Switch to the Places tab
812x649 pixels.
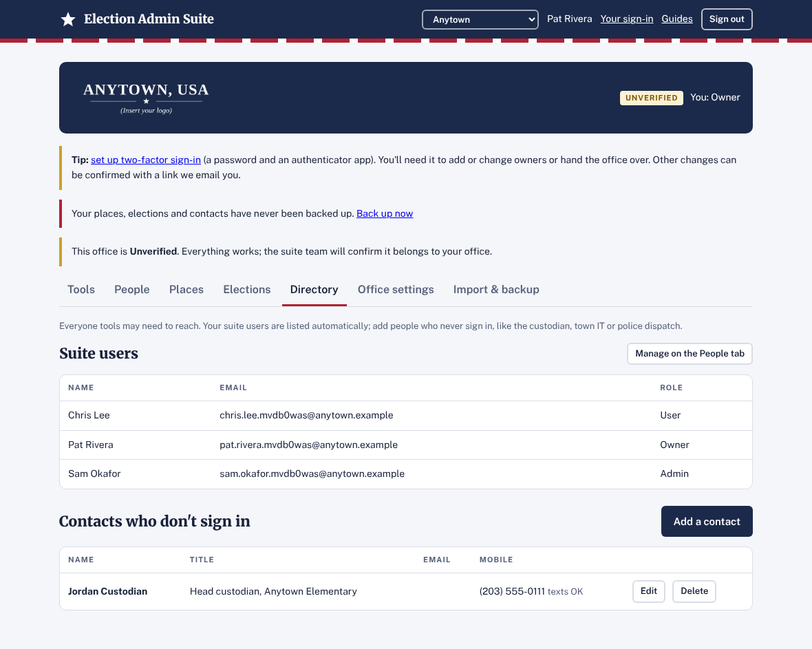click(186, 290)
